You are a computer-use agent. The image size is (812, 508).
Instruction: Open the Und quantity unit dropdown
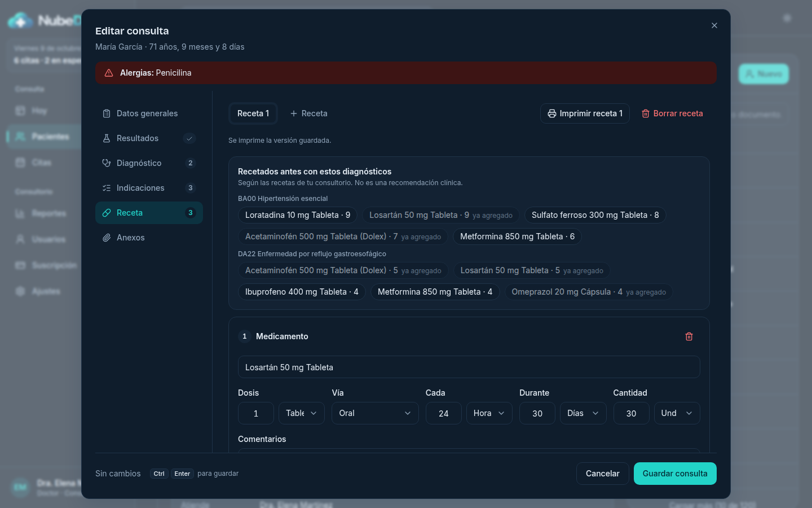pos(677,413)
